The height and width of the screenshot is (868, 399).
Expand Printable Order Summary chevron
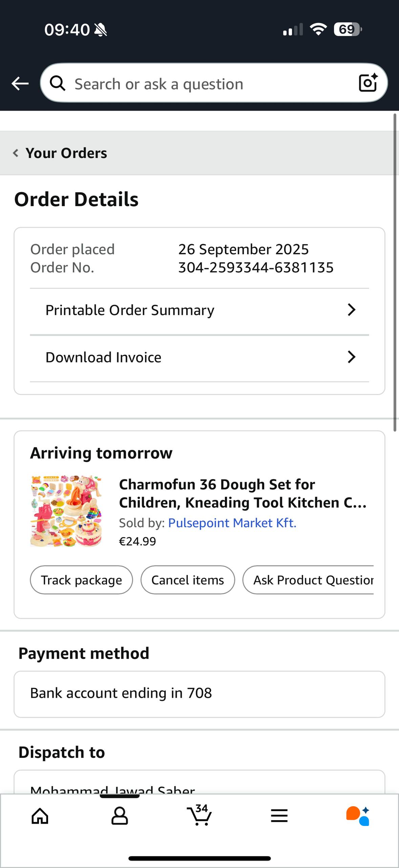click(352, 310)
